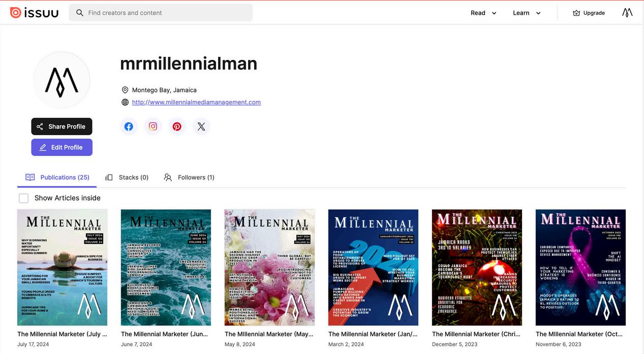The height and width of the screenshot is (354, 644).
Task: Click the search magnifier icon
Action: 80,13
